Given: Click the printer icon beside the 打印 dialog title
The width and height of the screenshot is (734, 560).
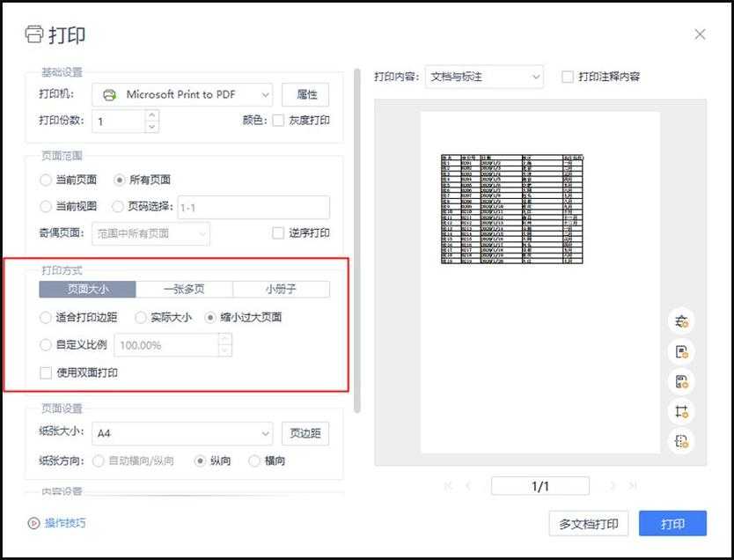Looking at the screenshot, I should tap(33, 34).
